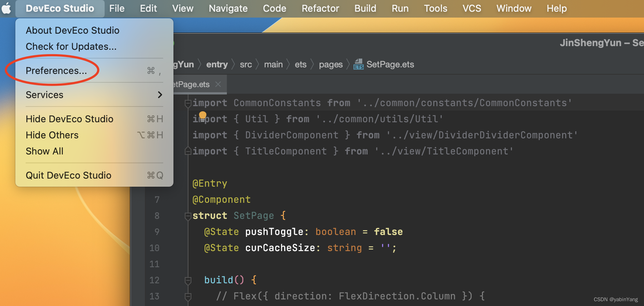This screenshot has width=644, height=306.
Task: Click line number 13 in the gutter
Action: [x=154, y=296]
